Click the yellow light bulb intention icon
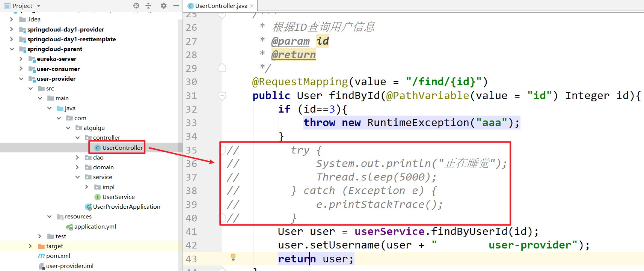This screenshot has width=644, height=271. [233, 257]
